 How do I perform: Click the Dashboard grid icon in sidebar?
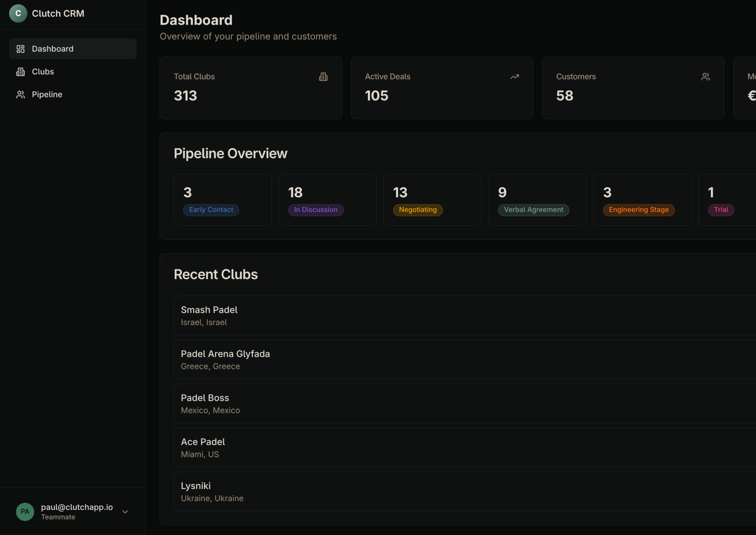21,49
